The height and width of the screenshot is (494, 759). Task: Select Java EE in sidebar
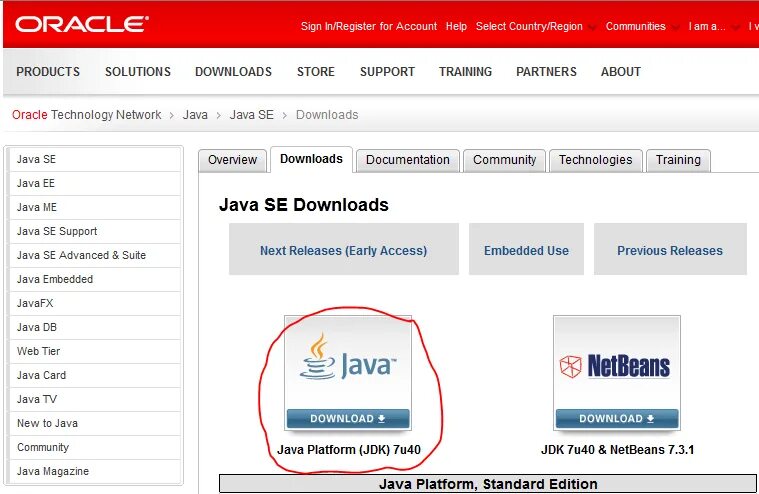coord(95,183)
